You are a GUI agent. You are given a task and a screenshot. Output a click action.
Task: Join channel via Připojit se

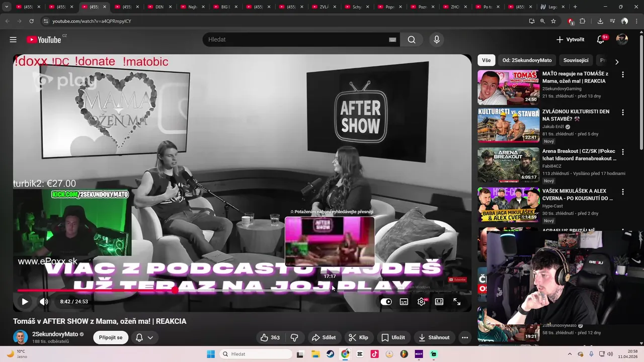point(111,337)
